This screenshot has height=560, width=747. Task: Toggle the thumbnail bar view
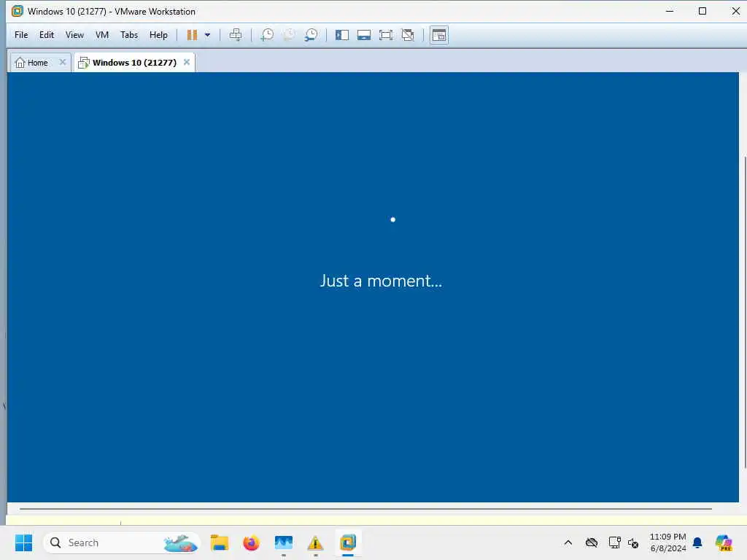point(363,35)
